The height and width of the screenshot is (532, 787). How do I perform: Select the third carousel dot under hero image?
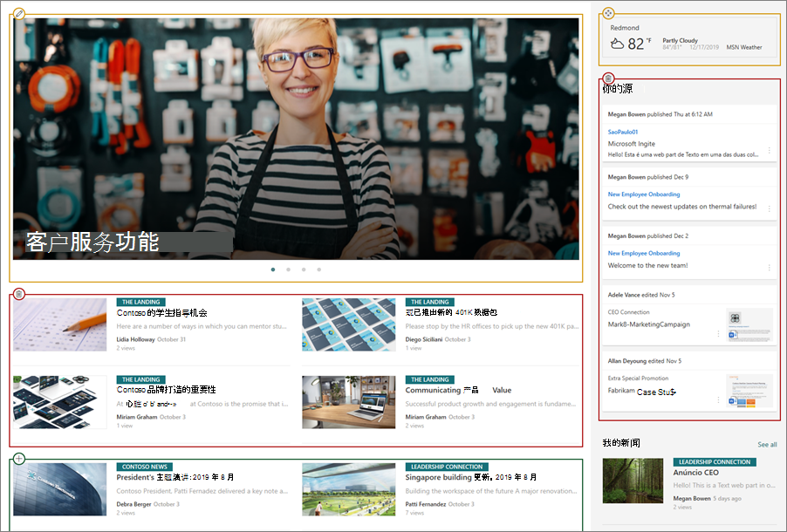[304, 269]
